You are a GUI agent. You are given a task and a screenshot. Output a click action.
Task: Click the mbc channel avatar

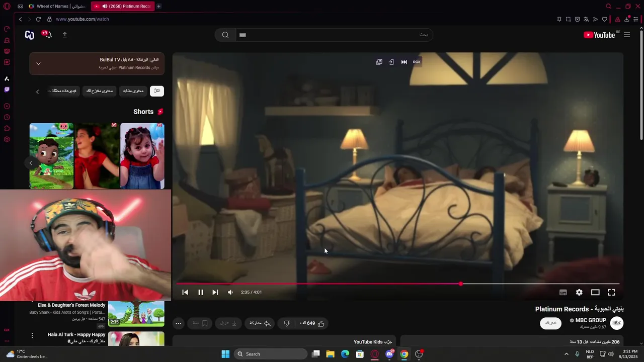tap(617, 323)
